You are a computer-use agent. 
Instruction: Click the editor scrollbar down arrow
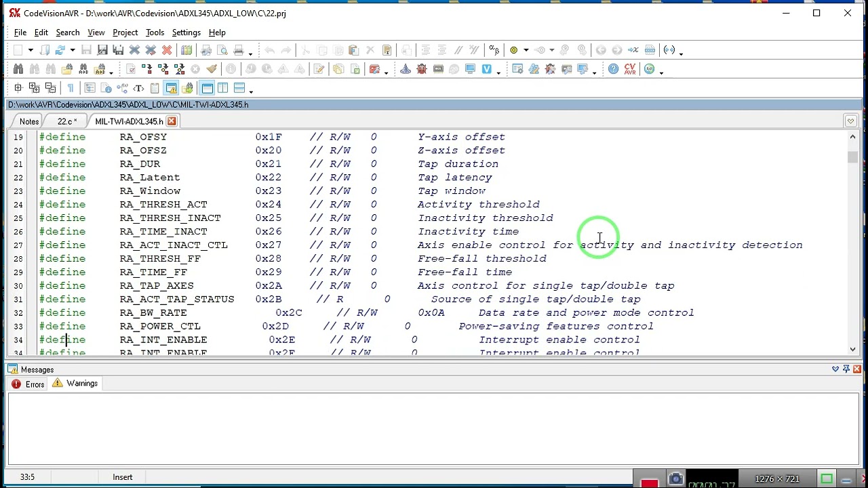(852, 349)
